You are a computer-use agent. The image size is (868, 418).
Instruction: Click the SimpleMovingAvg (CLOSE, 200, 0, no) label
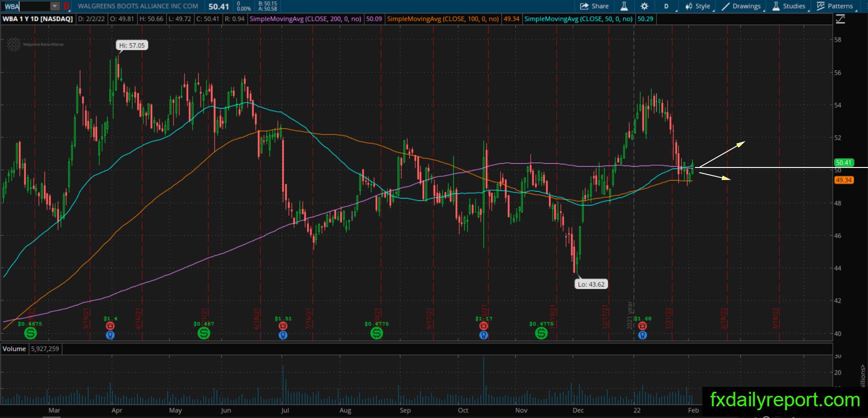point(306,19)
